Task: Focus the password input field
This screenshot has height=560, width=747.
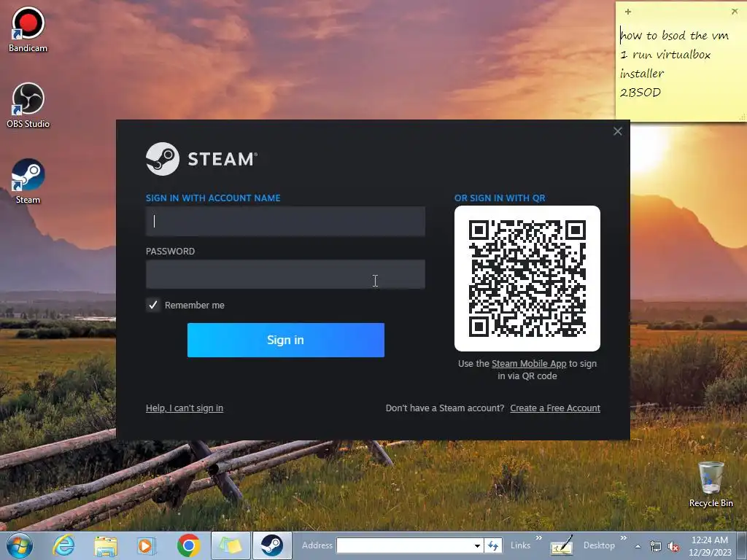Action: [285, 274]
